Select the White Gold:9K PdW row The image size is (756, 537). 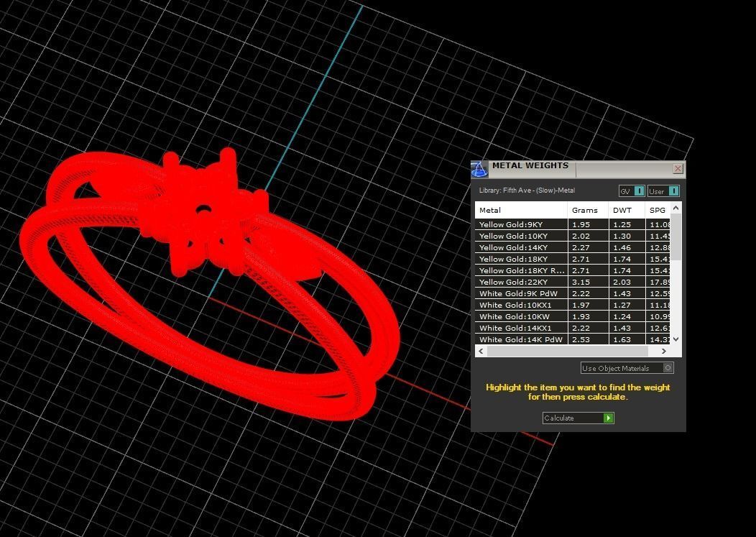572,293
